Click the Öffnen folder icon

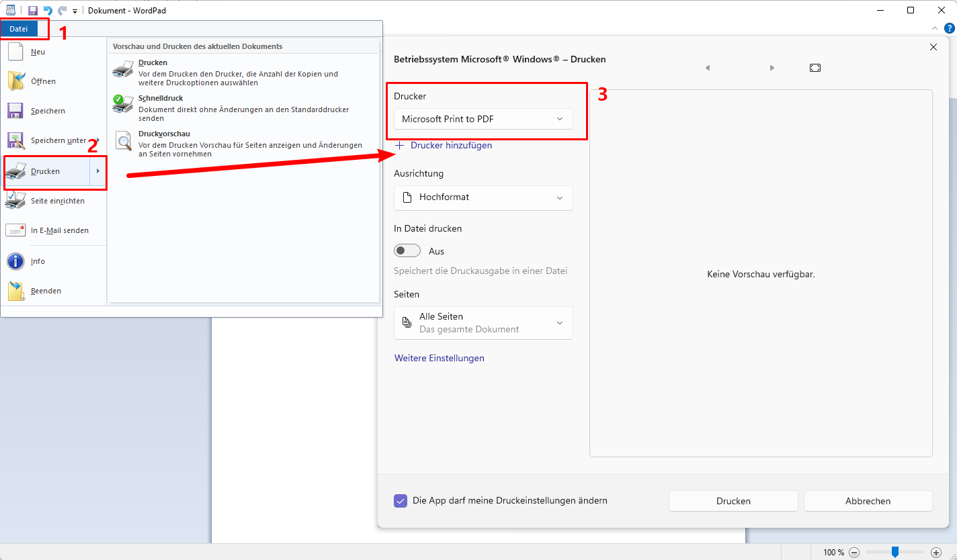click(15, 81)
